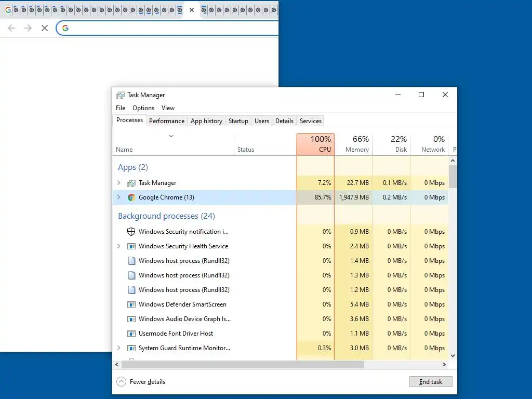532x399 pixels.
Task: Select the Processes tab
Action: pyautogui.click(x=129, y=120)
